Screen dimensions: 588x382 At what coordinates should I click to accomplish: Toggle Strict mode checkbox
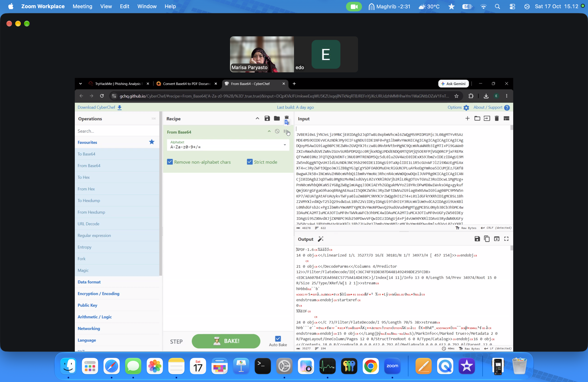(x=250, y=162)
